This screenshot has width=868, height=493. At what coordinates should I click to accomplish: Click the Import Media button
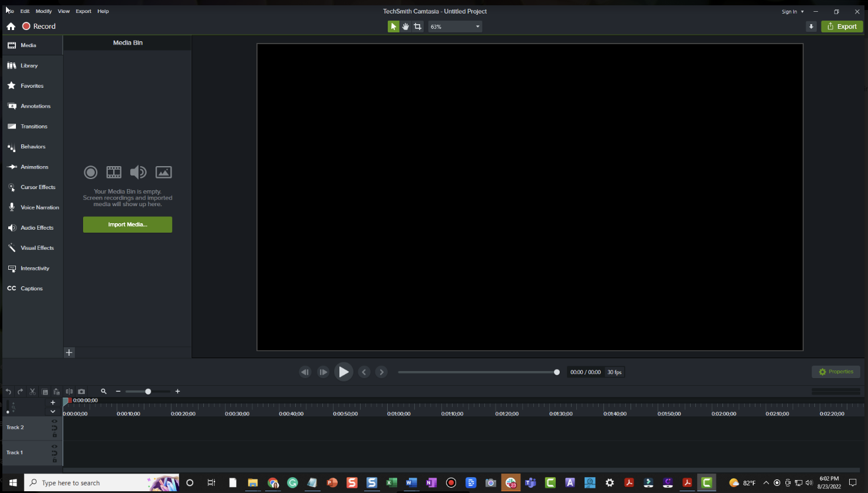pyautogui.click(x=127, y=224)
